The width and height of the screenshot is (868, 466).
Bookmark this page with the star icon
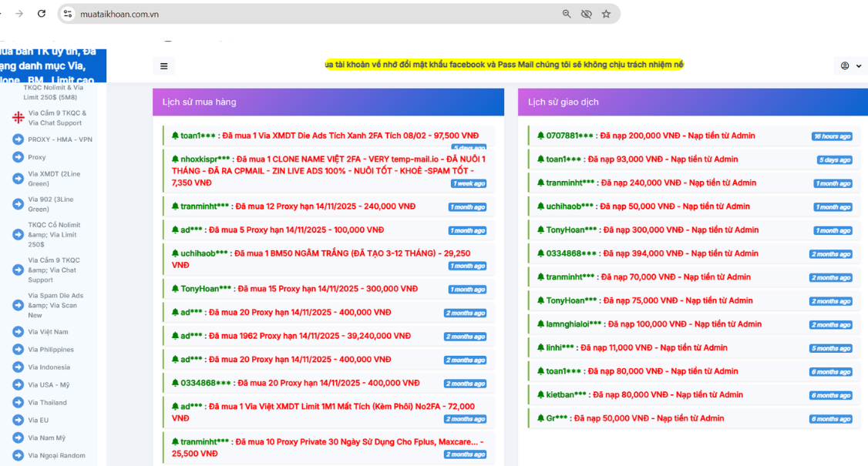pos(606,14)
